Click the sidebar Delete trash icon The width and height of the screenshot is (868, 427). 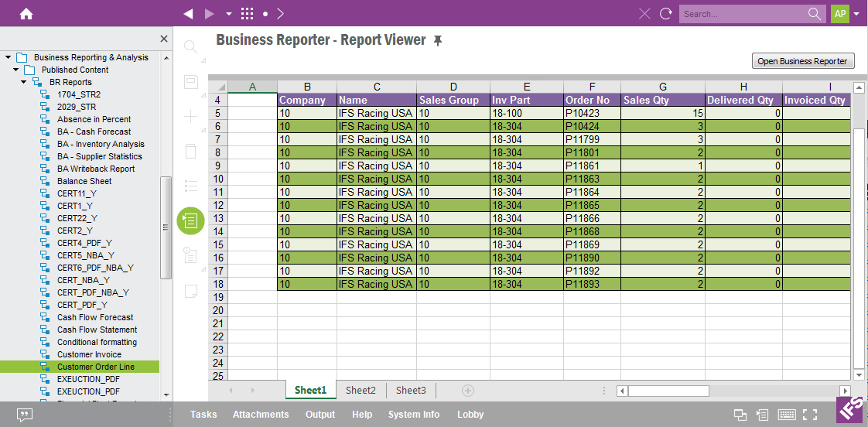click(190, 151)
